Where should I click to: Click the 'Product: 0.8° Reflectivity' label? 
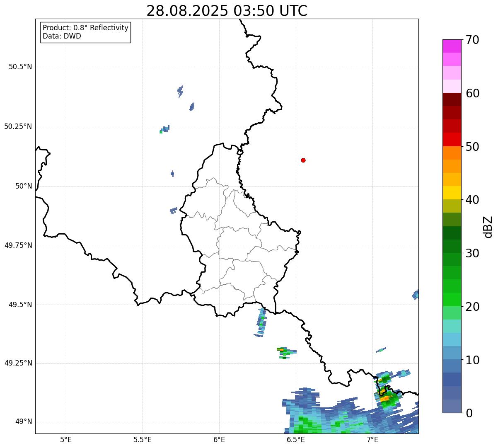(86, 28)
